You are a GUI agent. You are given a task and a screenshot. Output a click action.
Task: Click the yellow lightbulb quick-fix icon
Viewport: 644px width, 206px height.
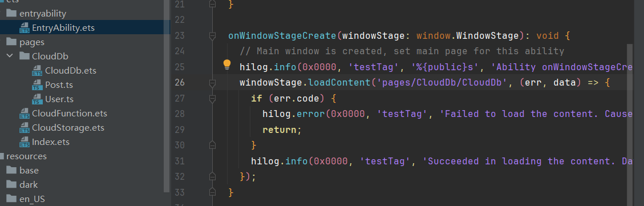227,64
